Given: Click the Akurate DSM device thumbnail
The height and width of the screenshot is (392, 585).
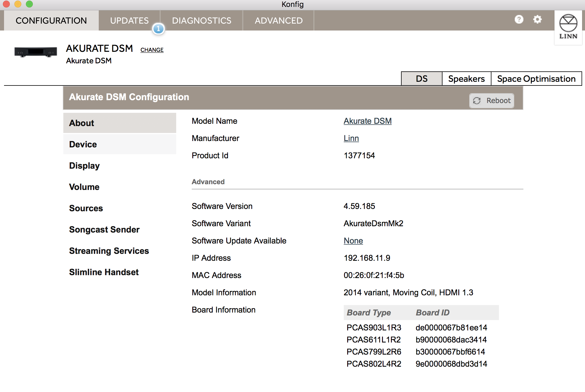Looking at the screenshot, I should click(x=36, y=52).
